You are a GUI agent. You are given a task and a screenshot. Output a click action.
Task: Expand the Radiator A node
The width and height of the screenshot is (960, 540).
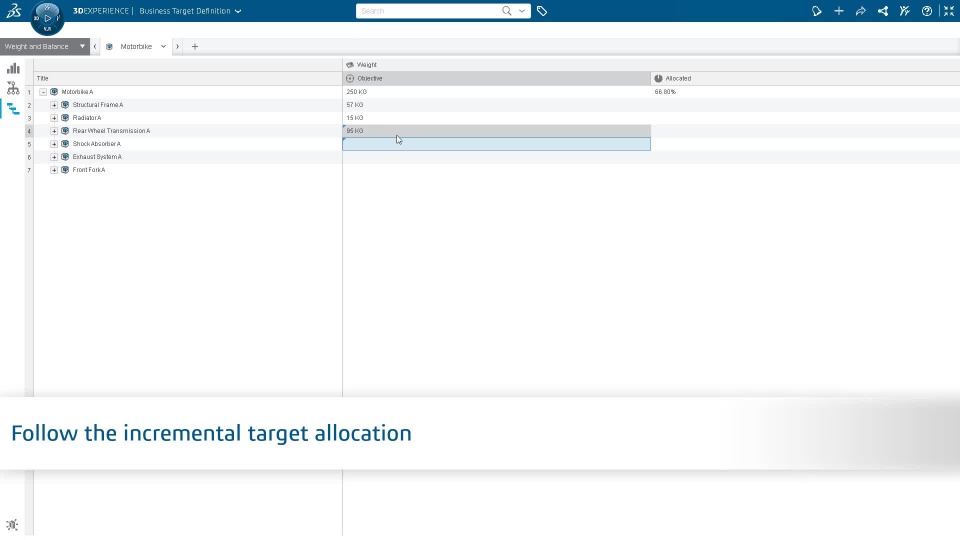[x=54, y=118]
